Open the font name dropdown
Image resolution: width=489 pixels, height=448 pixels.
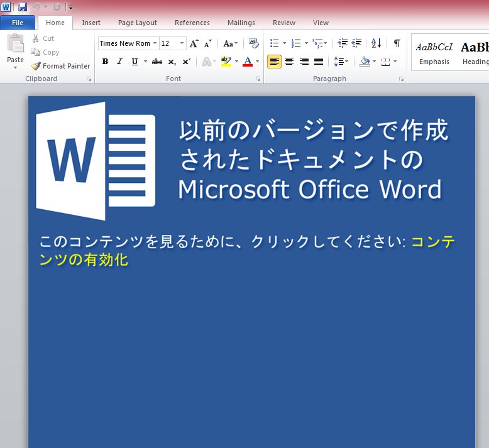click(155, 43)
